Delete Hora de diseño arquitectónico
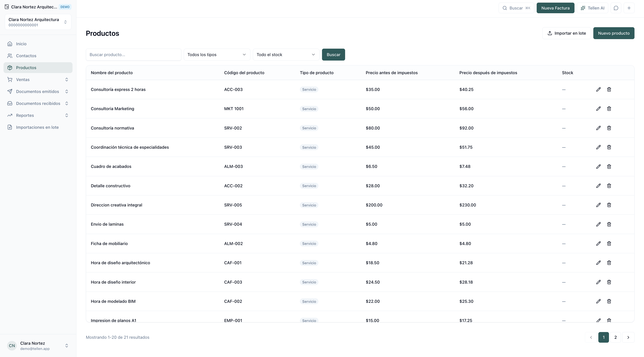644x357 pixels. [609, 263]
